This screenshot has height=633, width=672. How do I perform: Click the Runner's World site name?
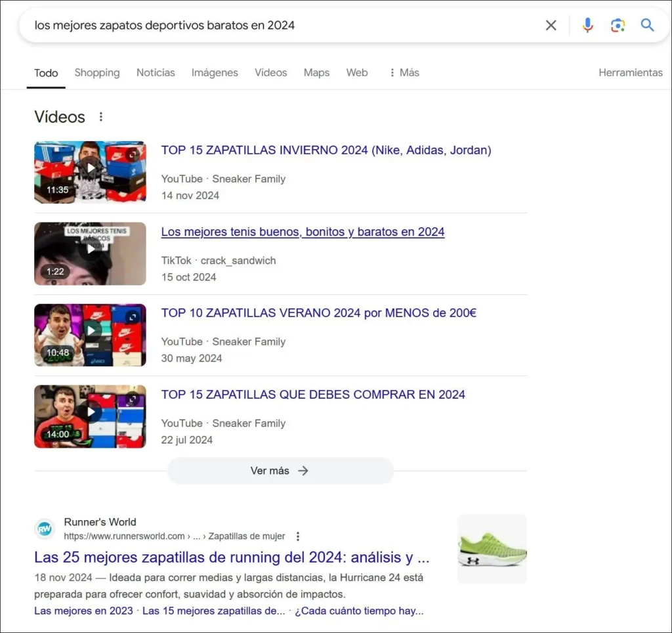[x=100, y=522]
